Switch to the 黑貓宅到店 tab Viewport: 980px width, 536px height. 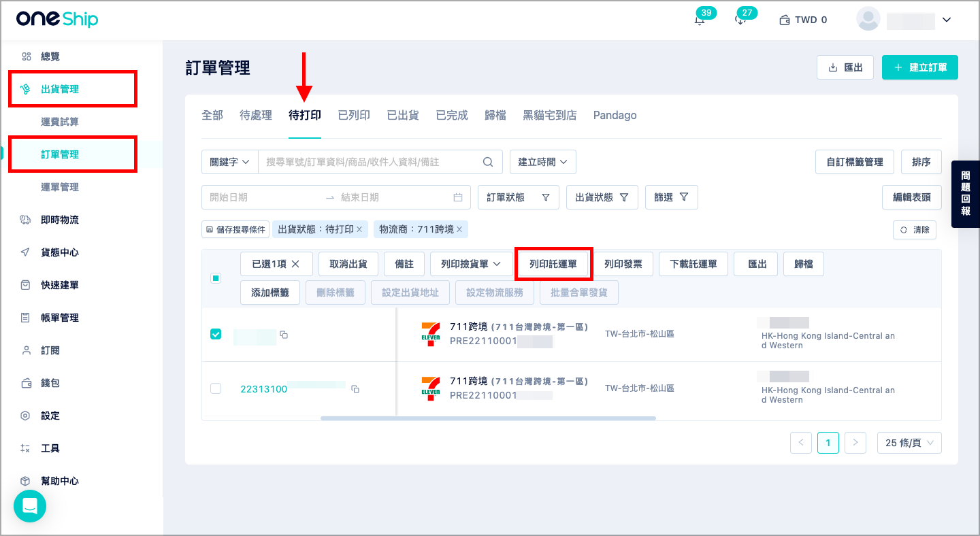click(550, 115)
